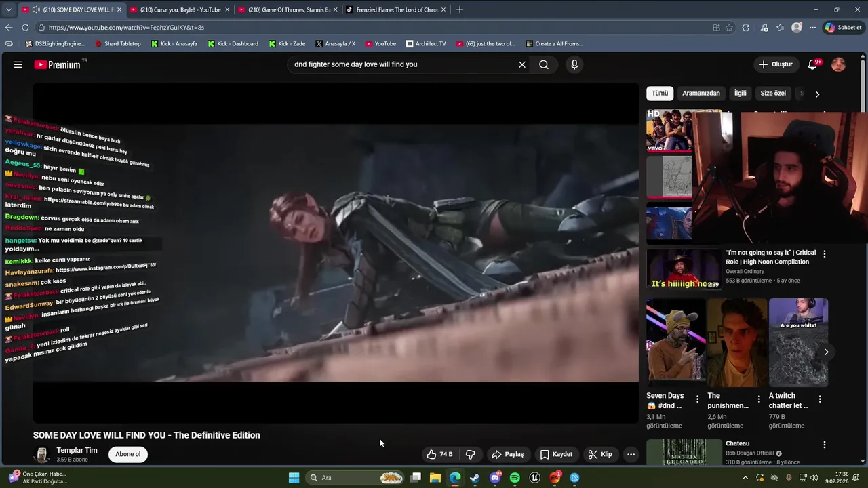The height and width of the screenshot is (488, 868).
Task: Like the video (74 B)
Action: click(x=439, y=454)
